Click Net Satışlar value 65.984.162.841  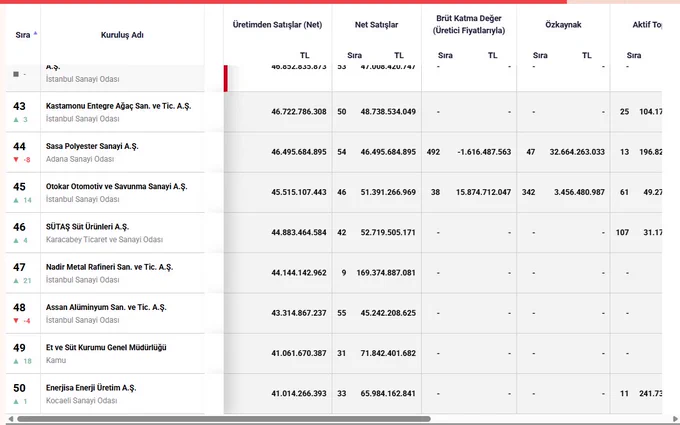pos(388,394)
